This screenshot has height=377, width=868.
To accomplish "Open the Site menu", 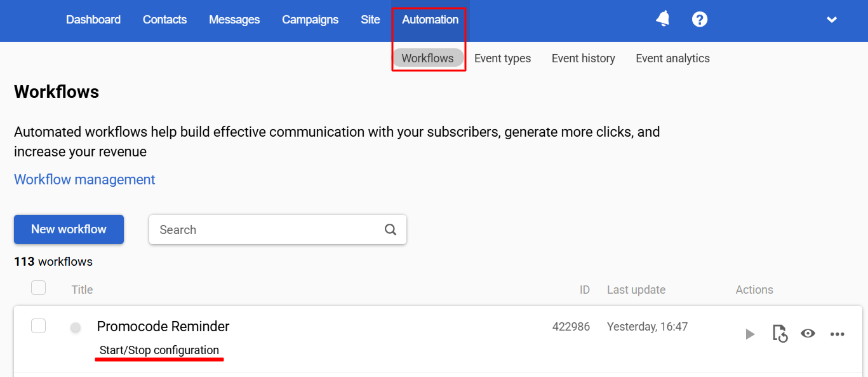I will click(x=370, y=20).
